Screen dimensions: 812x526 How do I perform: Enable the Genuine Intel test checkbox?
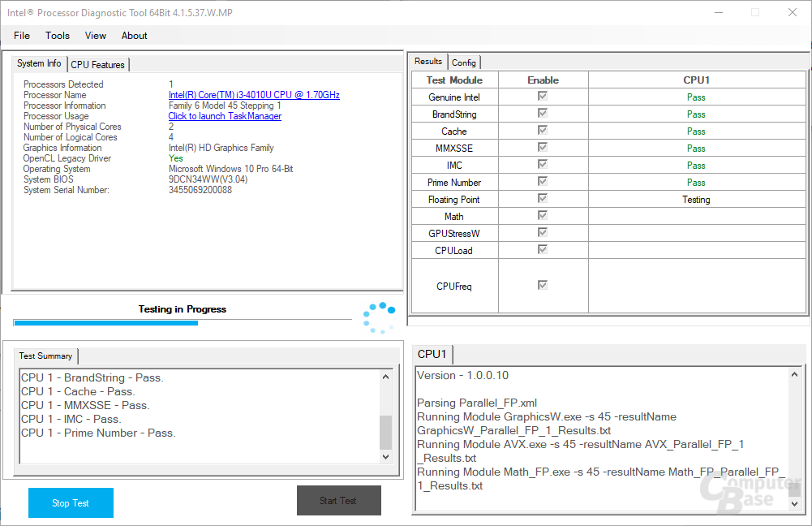click(542, 97)
